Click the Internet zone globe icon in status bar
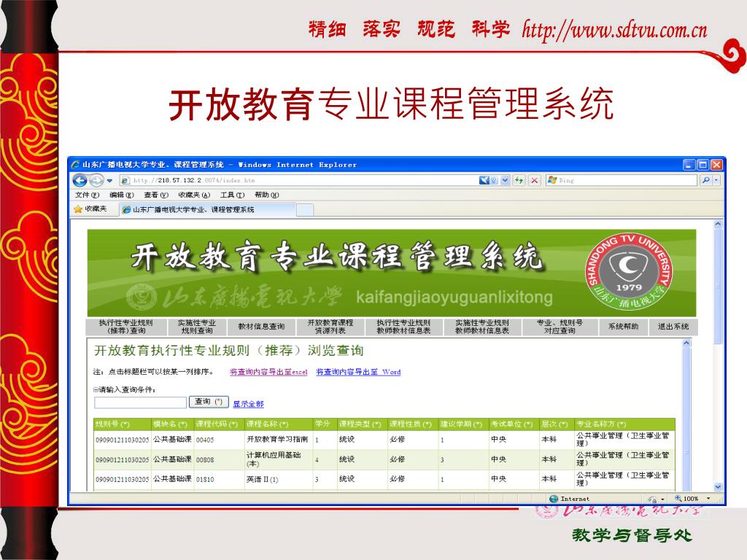 (x=554, y=499)
